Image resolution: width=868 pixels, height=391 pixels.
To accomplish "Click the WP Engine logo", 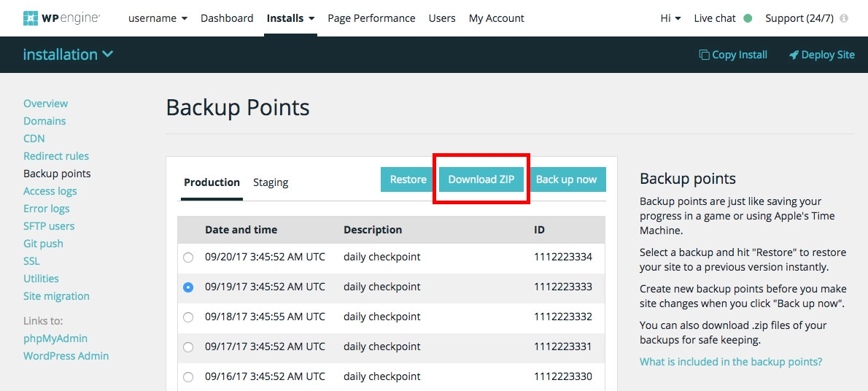I will (x=61, y=18).
